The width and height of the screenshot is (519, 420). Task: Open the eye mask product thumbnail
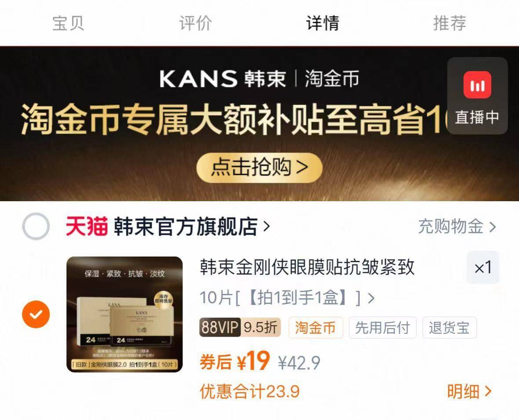coord(124,315)
